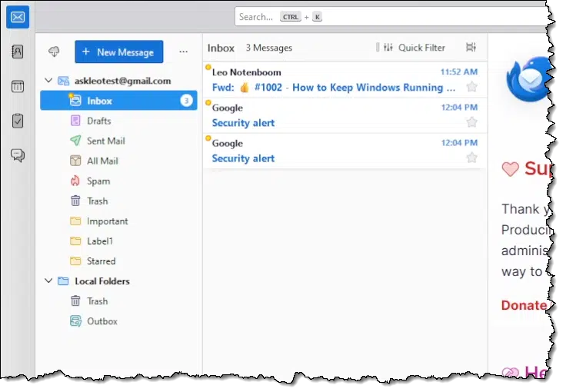566x392 pixels.
Task: Open the Spam folder
Action: point(118,181)
